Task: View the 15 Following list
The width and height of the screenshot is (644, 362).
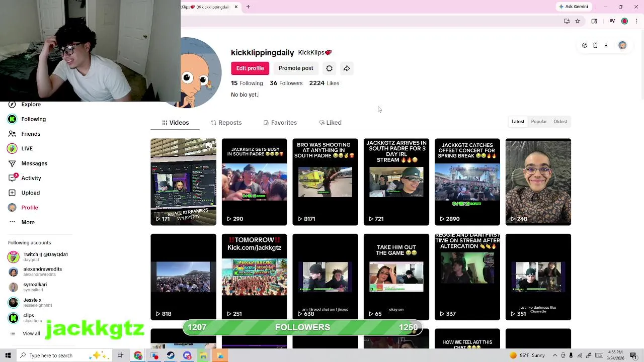Action: pyautogui.click(x=247, y=83)
